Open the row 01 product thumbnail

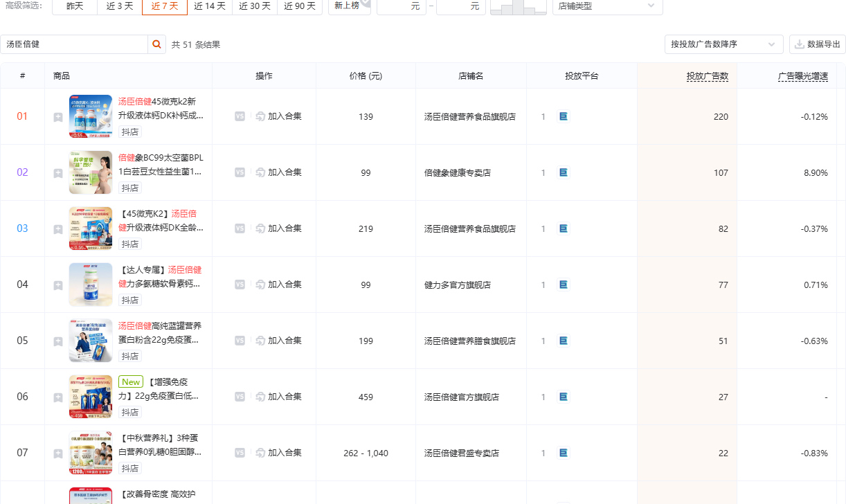(x=91, y=116)
